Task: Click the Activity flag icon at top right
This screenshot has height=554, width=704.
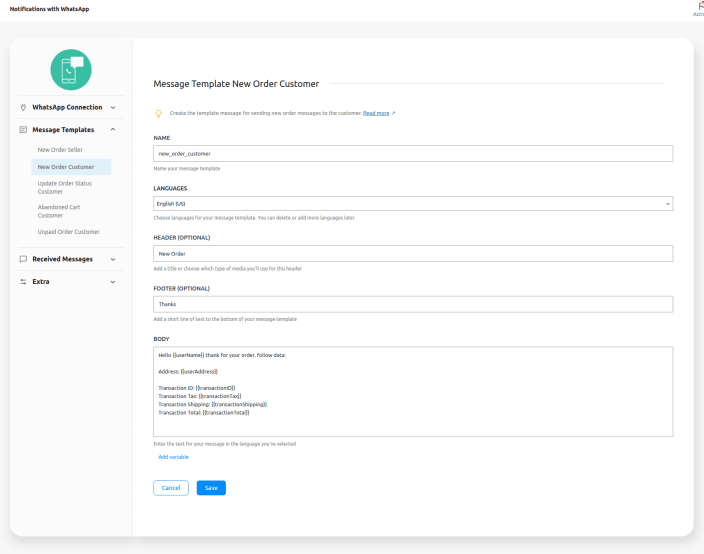Action: click(699, 5)
